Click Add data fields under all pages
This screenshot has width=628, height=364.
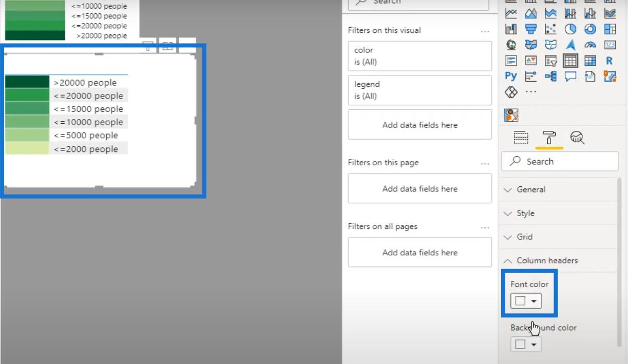tap(420, 252)
